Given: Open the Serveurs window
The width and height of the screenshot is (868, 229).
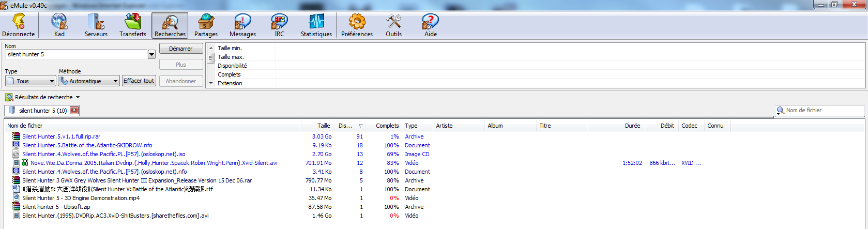Looking at the screenshot, I should (x=96, y=25).
